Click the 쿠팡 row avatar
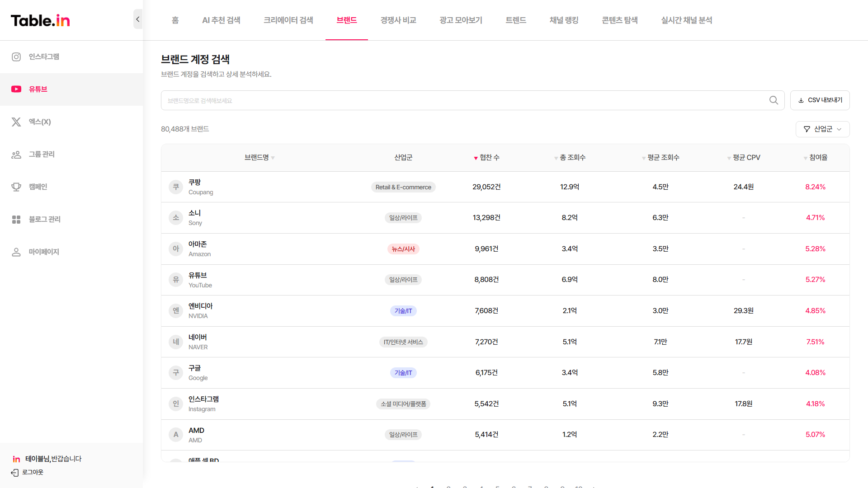 click(176, 187)
